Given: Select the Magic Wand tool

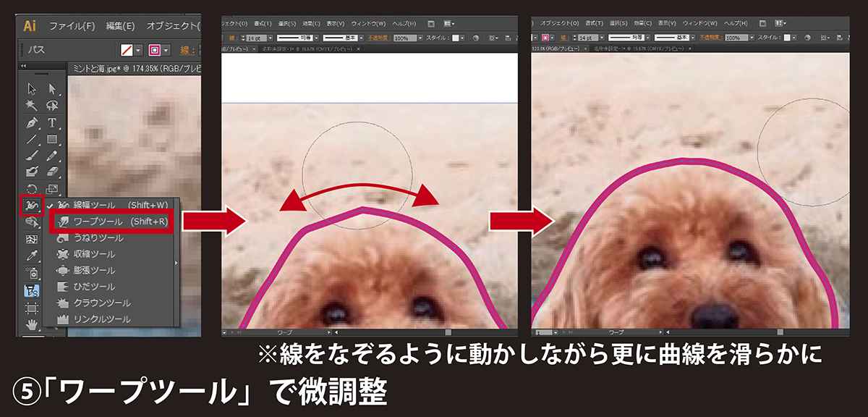Looking at the screenshot, I should [x=32, y=106].
